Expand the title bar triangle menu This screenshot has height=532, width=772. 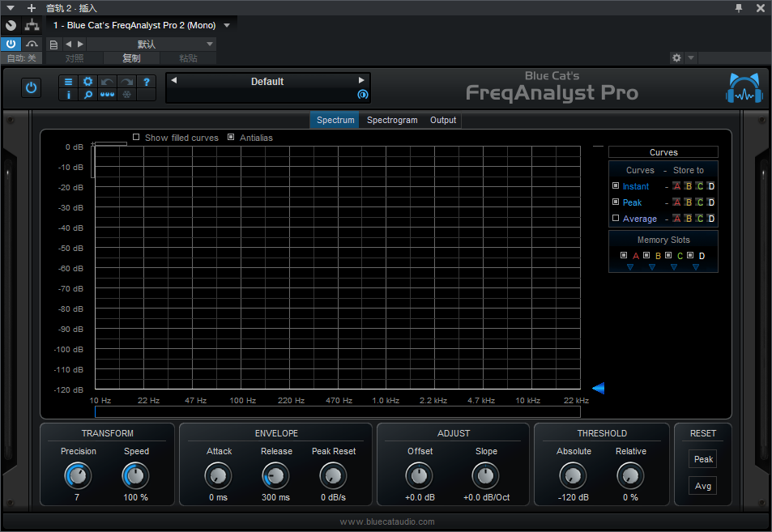[x=10, y=8]
